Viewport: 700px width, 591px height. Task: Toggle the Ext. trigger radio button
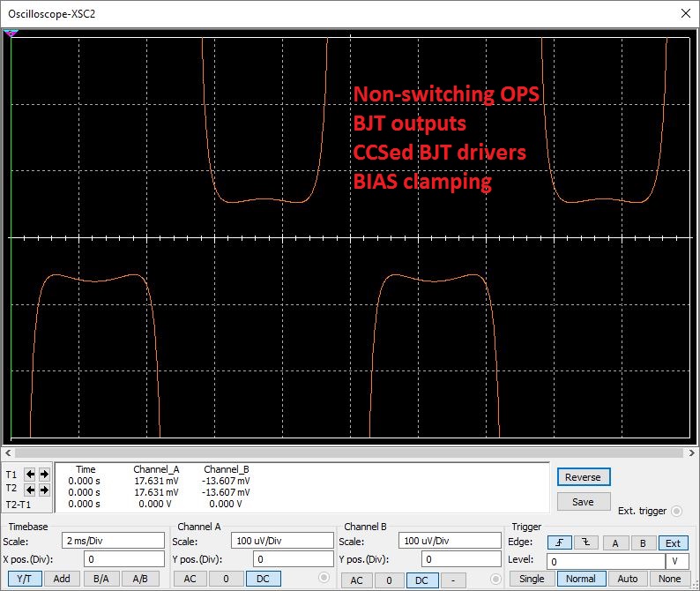coord(676,511)
